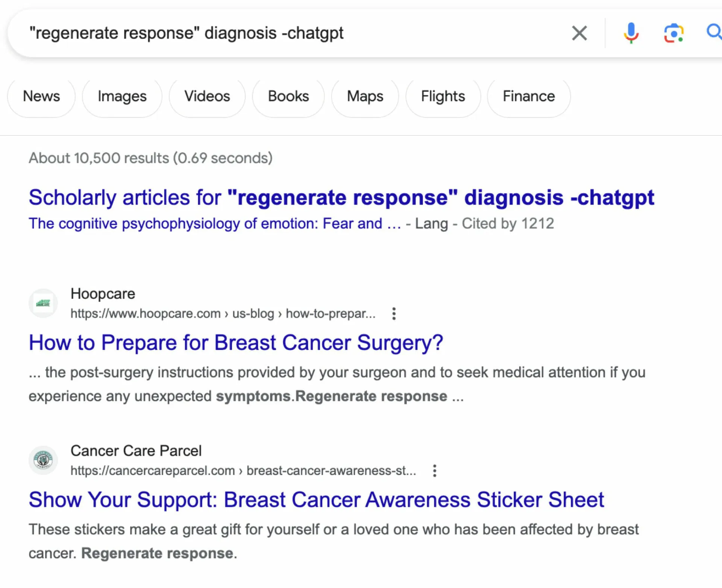Open the Flights filter tab
Viewport: 722px width, 588px height.
click(x=443, y=96)
